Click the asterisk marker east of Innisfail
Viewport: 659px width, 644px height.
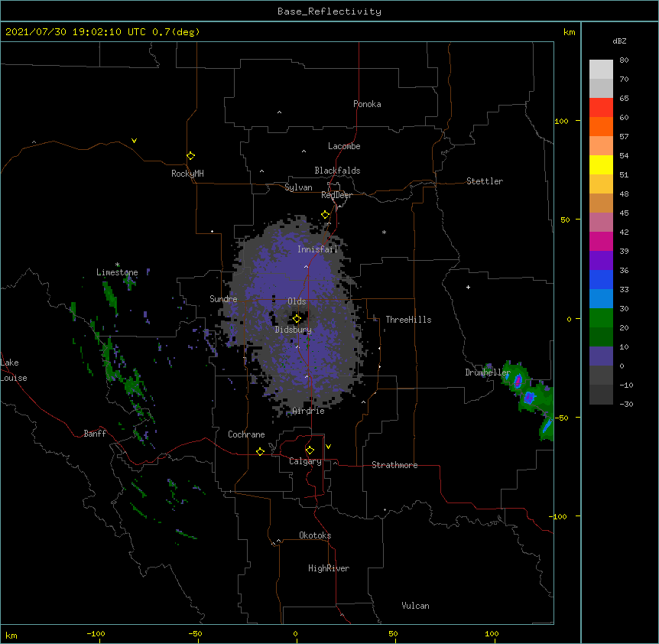click(x=384, y=232)
